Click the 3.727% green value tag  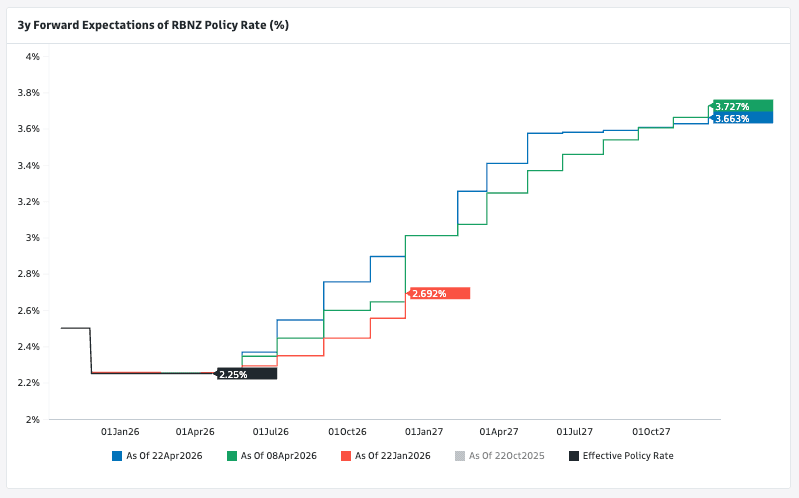point(742,106)
